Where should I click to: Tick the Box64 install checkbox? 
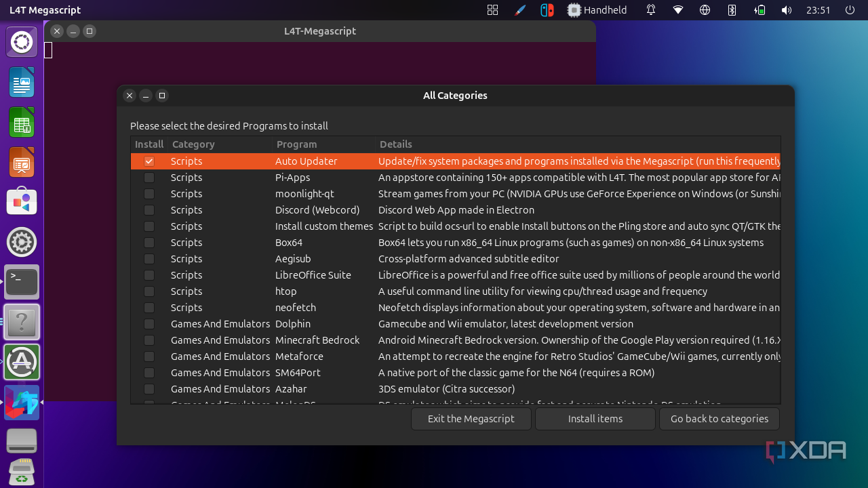click(x=149, y=243)
